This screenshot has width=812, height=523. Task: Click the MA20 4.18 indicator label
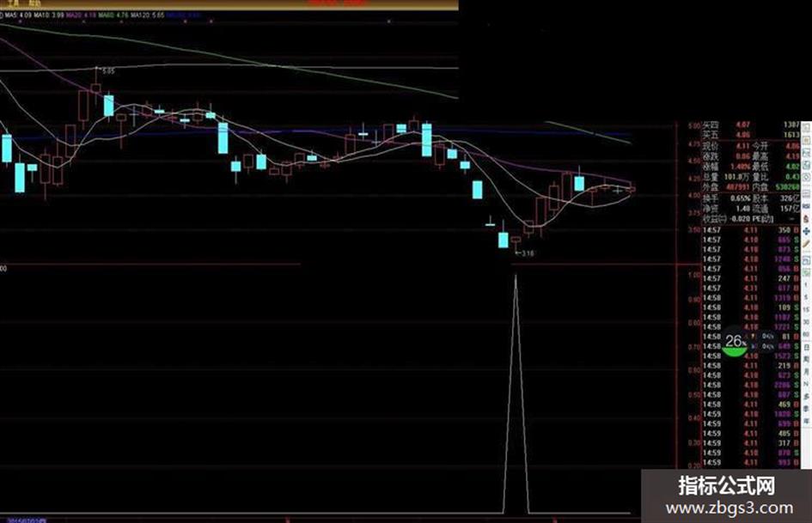[x=82, y=15]
